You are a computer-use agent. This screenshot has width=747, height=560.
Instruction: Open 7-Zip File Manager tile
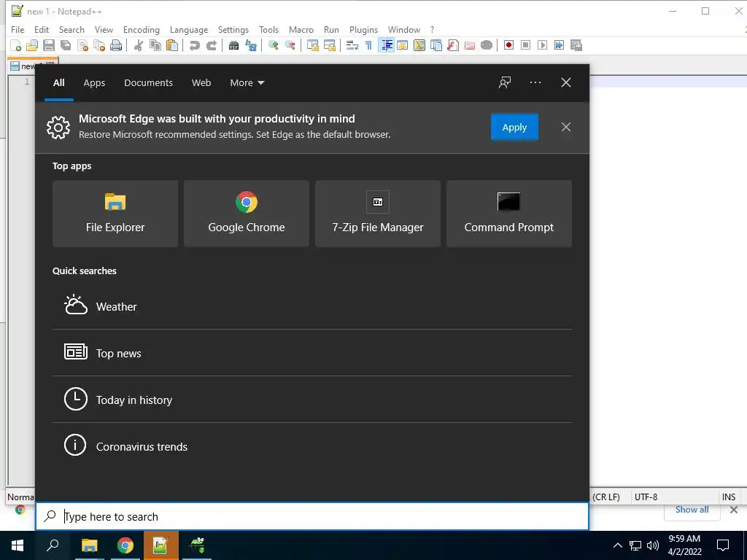click(378, 214)
